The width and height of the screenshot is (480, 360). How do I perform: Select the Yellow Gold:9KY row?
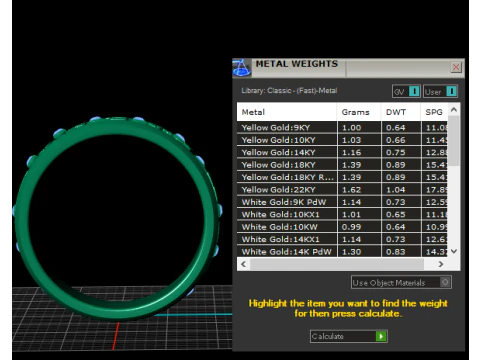click(342, 128)
